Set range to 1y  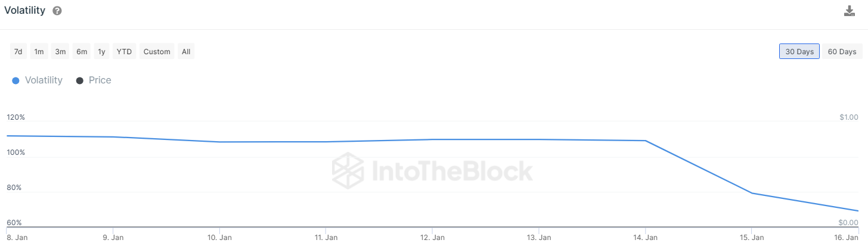tap(102, 52)
